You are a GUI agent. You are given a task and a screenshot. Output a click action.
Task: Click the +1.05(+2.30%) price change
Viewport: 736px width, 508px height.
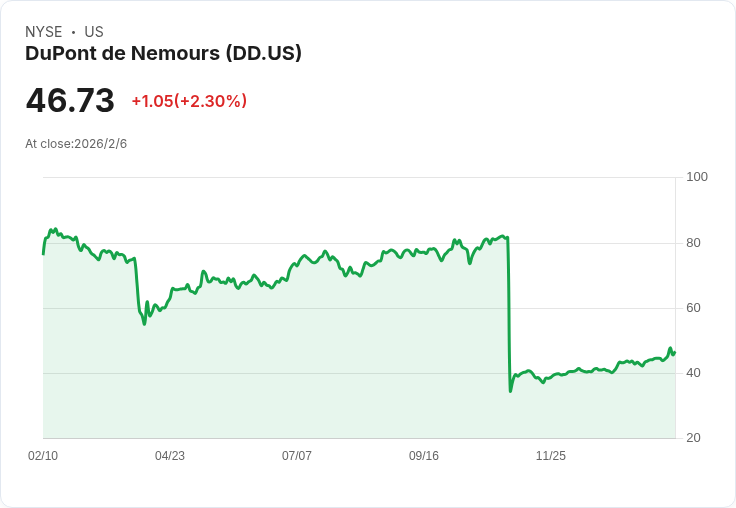(x=189, y=101)
